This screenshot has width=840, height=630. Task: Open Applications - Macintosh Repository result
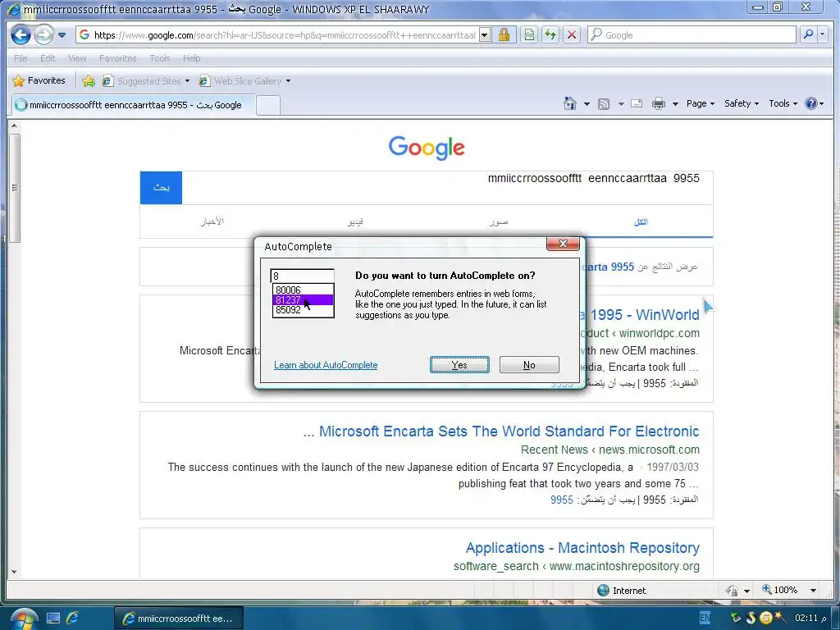click(x=582, y=547)
